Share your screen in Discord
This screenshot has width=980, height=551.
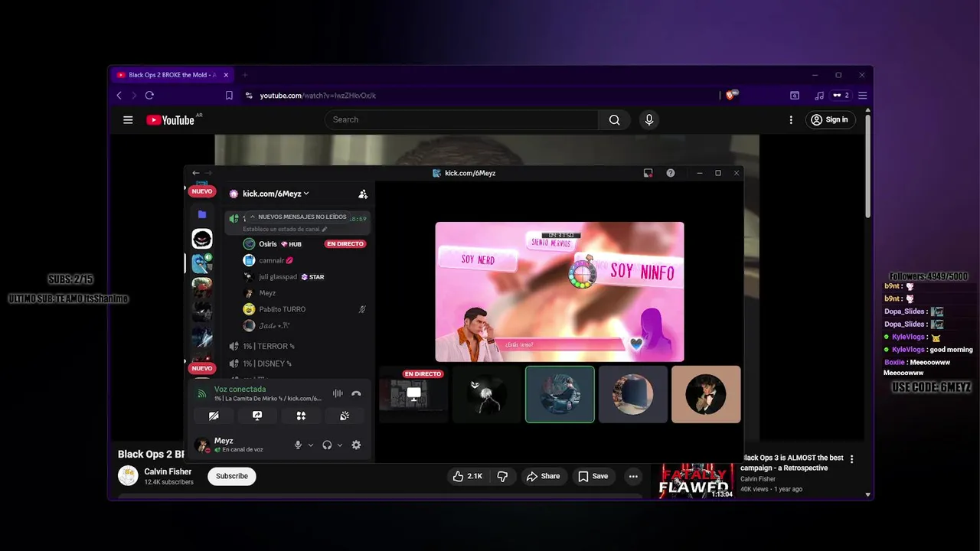[x=257, y=416]
